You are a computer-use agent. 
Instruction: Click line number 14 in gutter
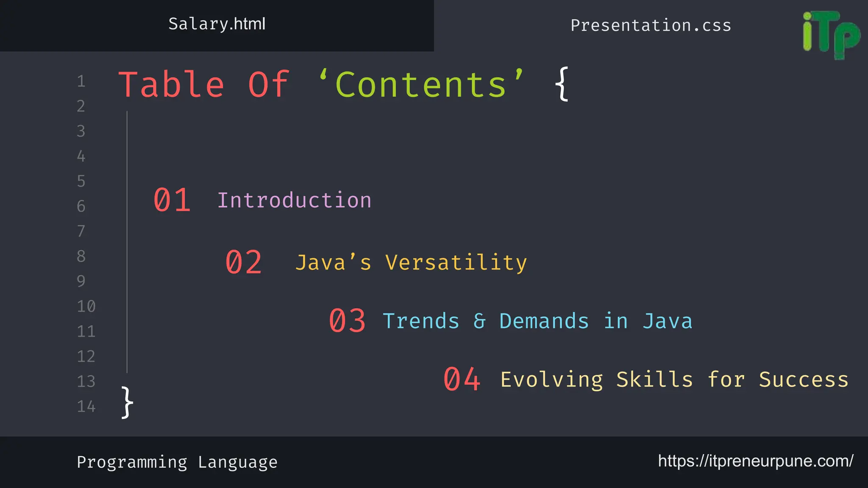click(x=86, y=407)
